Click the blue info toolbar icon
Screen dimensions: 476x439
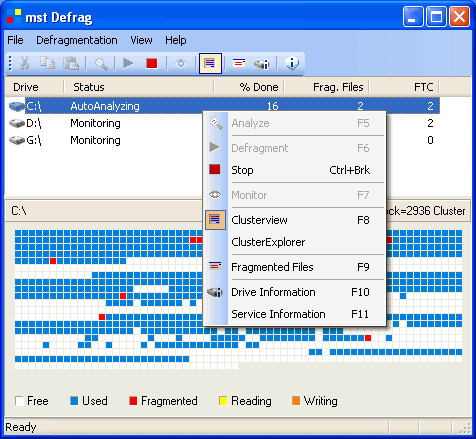(292, 63)
